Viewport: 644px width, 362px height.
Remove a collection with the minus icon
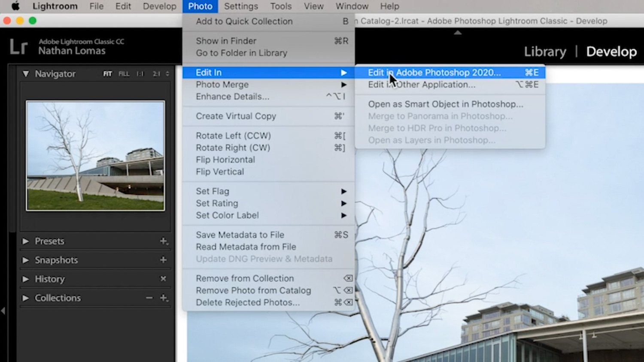point(149,298)
